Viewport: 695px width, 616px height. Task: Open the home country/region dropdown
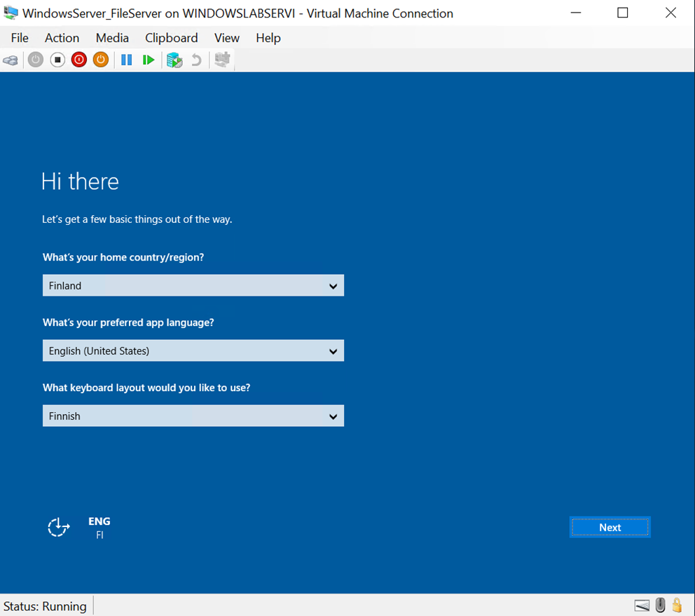pos(193,285)
